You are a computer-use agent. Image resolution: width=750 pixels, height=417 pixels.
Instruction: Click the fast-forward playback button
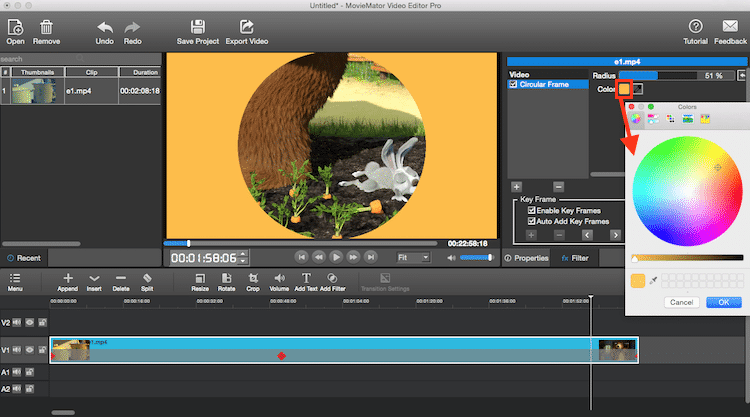[353, 257]
